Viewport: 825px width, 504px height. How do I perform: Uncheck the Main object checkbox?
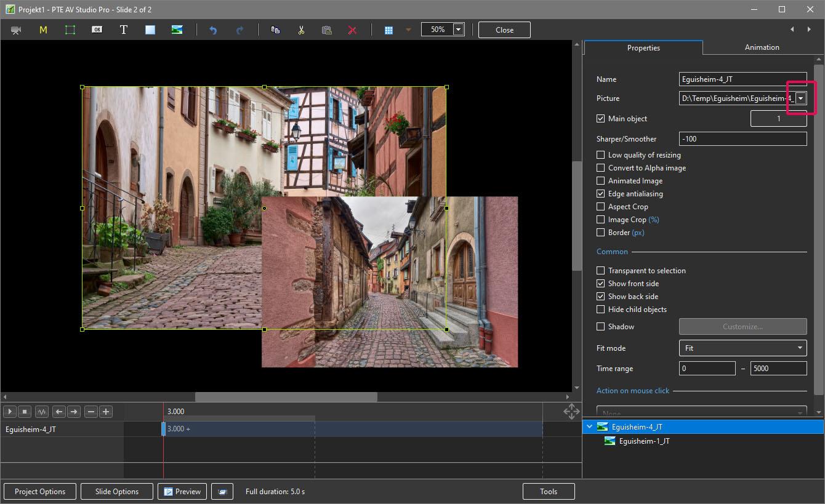click(601, 119)
